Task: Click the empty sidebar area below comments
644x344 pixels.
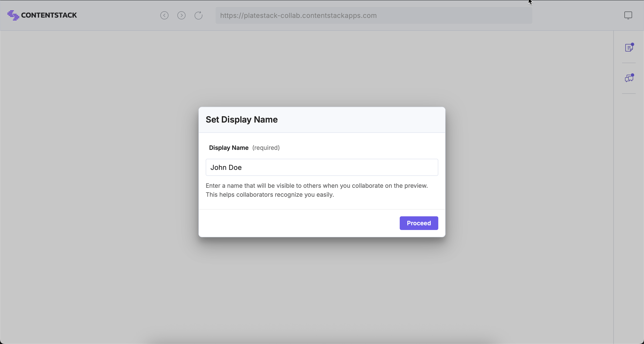Action: (629, 218)
